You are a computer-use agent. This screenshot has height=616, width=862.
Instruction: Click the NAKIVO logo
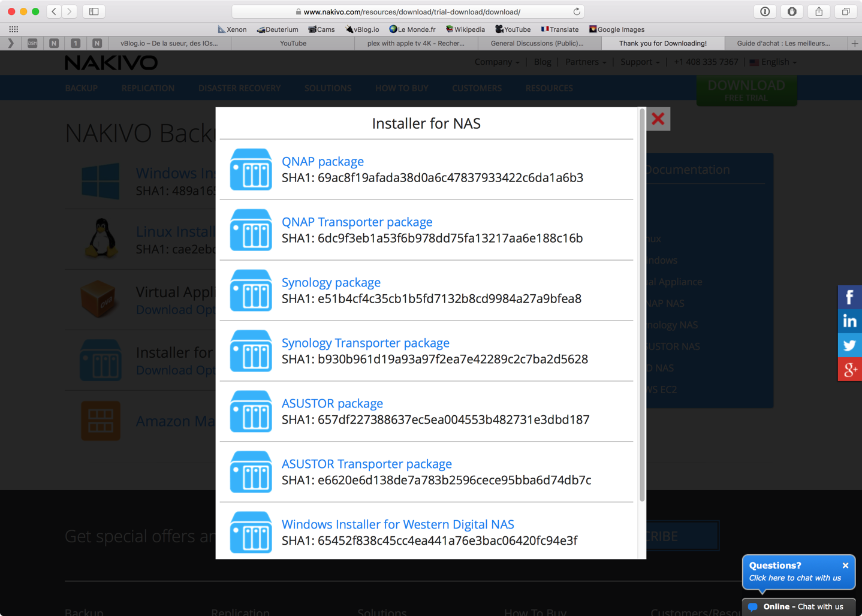(x=111, y=62)
